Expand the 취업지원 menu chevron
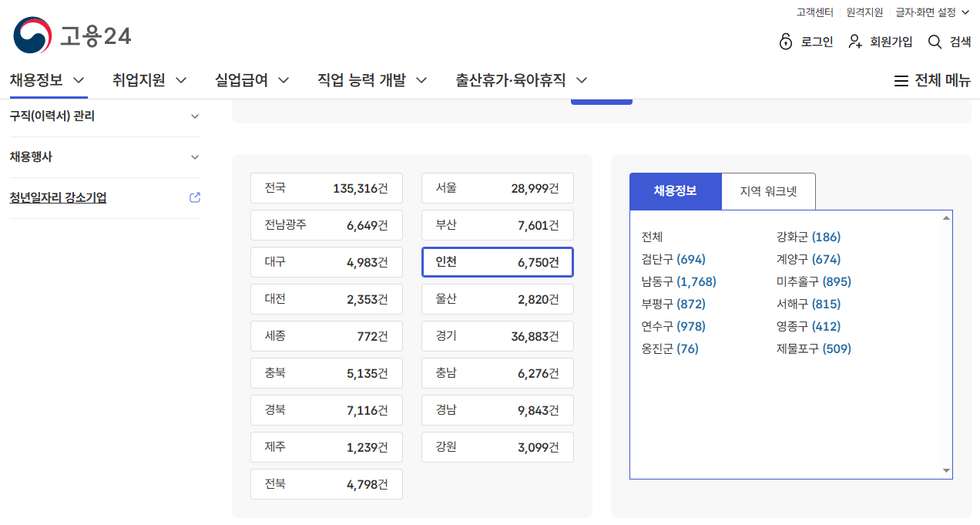 (181, 80)
